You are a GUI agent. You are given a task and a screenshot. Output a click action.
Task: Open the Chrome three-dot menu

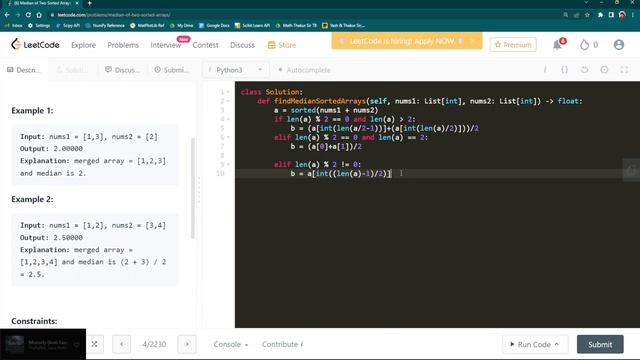point(633,15)
